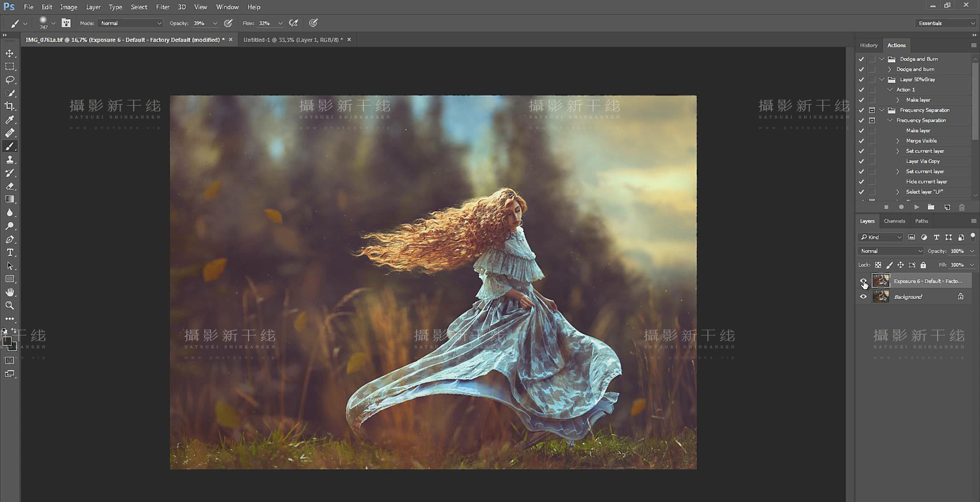Create a new action set folder
Viewport: 980px width, 502px height.
pyautogui.click(x=931, y=207)
